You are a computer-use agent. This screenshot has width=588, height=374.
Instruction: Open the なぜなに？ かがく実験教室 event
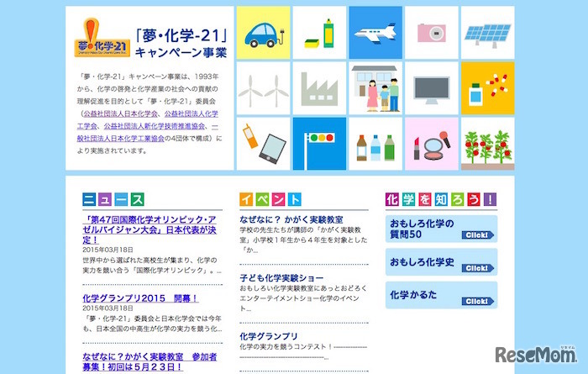click(x=291, y=219)
